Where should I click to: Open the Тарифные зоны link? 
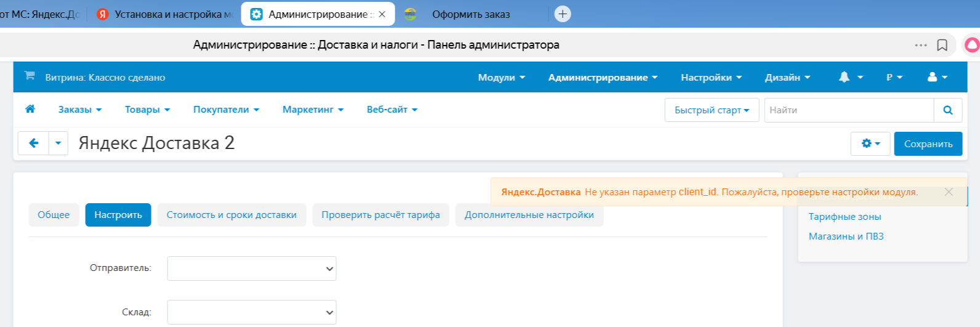click(845, 217)
